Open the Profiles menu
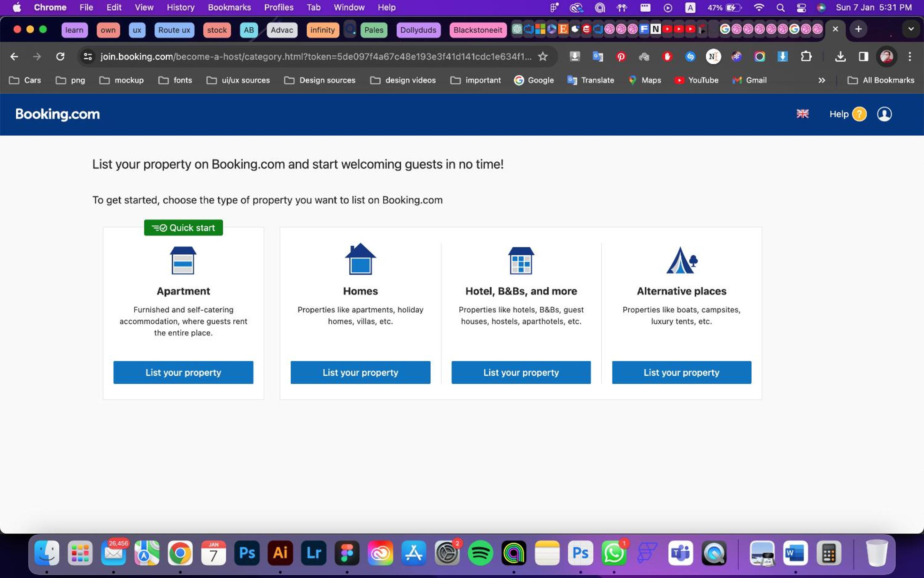 point(279,8)
